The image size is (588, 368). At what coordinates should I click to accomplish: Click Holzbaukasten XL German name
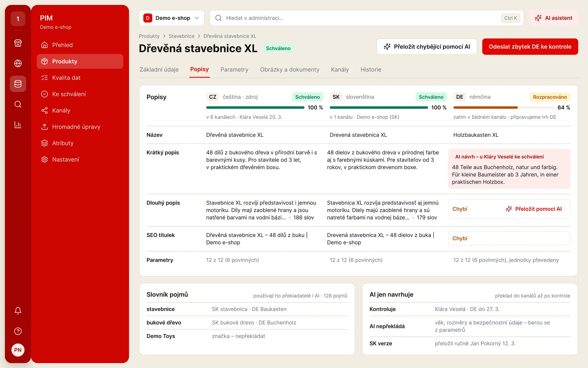pos(476,135)
